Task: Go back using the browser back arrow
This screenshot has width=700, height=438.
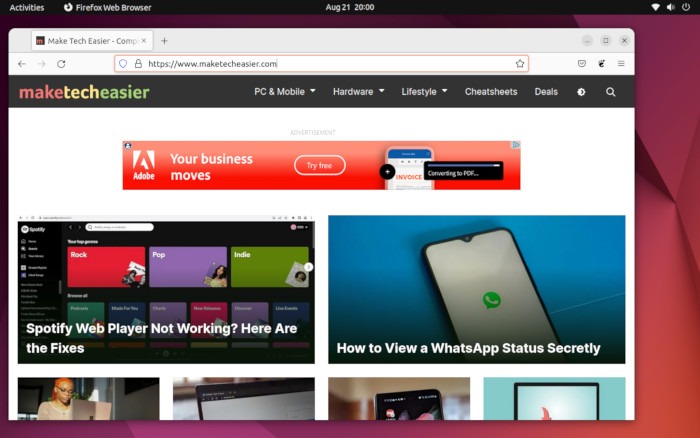Action: tap(22, 64)
